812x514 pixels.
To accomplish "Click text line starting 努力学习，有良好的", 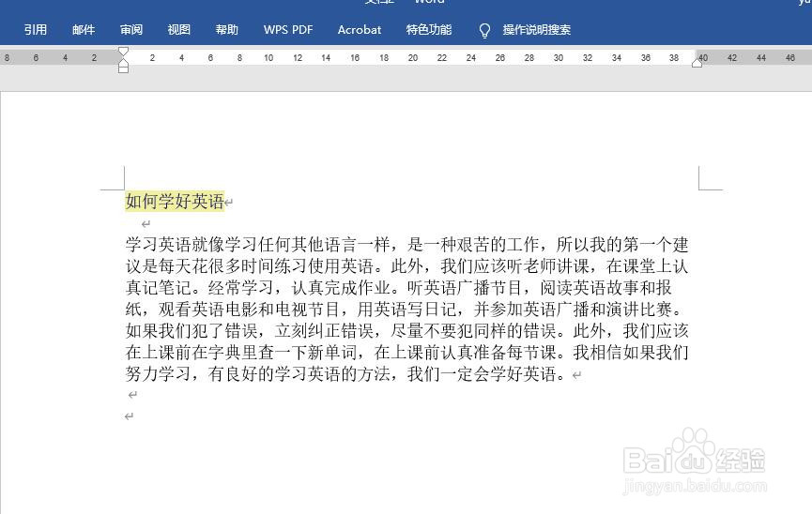I will click(348, 373).
